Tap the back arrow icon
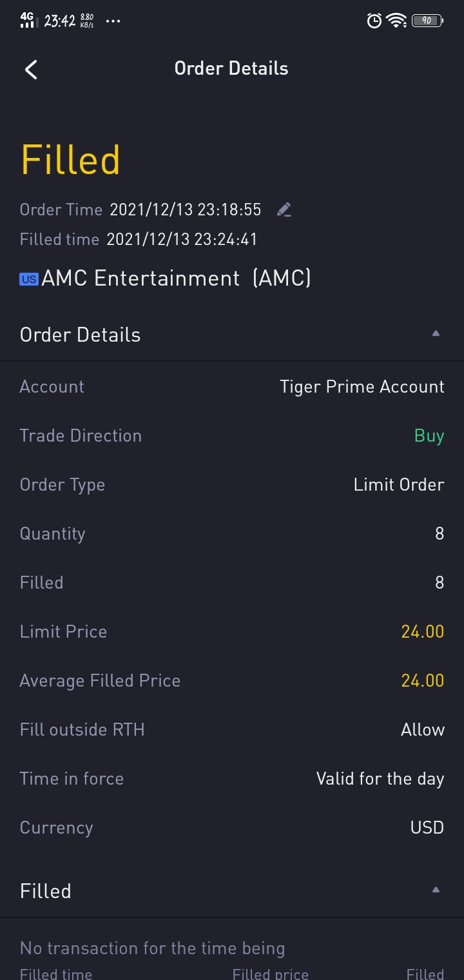This screenshot has width=464, height=980. coord(31,69)
